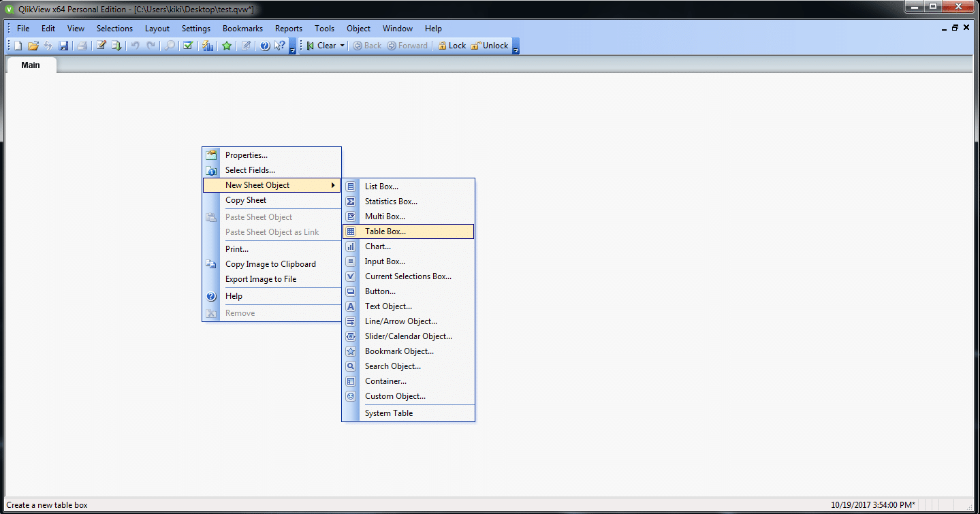The width and height of the screenshot is (980, 514).
Task: Click the Quick Chart wizard icon
Action: click(208, 46)
